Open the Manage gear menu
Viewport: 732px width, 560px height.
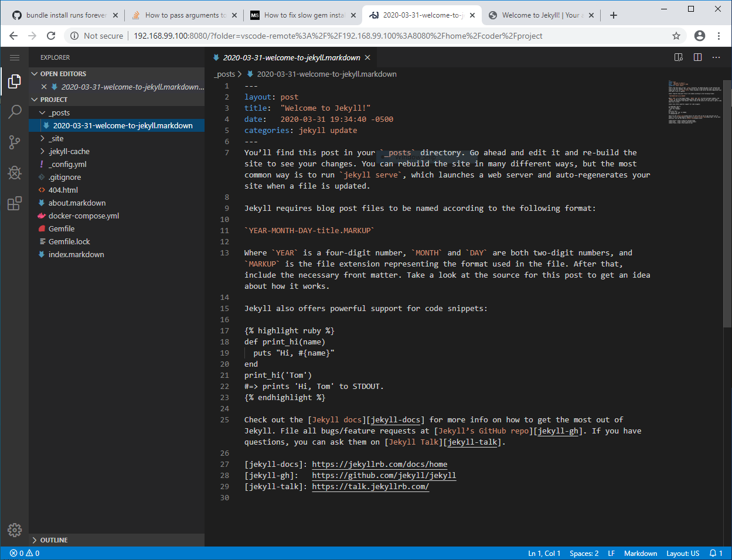click(15, 530)
